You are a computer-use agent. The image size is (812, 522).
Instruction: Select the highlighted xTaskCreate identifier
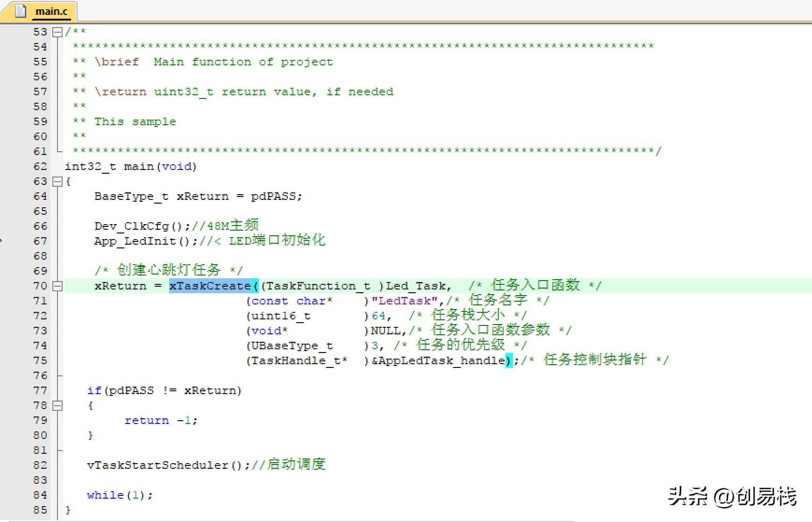pyautogui.click(x=211, y=286)
